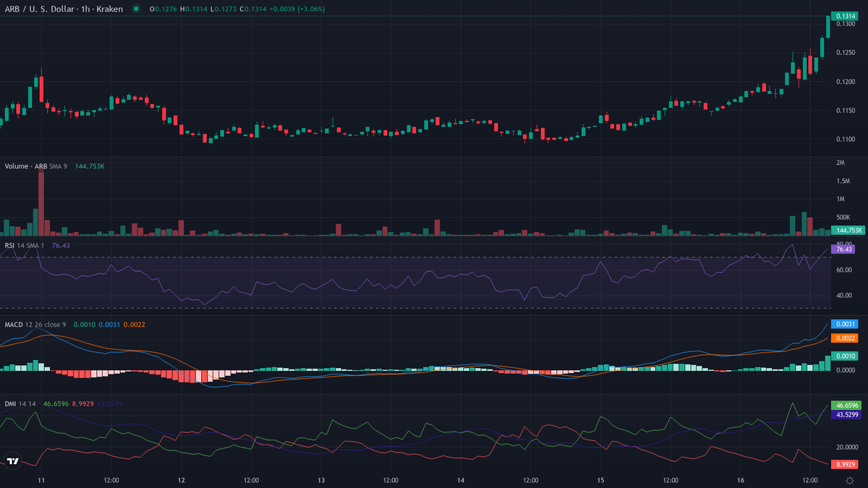Click the 16 date on time axis
Screen dimensions: 868x488
coord(740,480)
